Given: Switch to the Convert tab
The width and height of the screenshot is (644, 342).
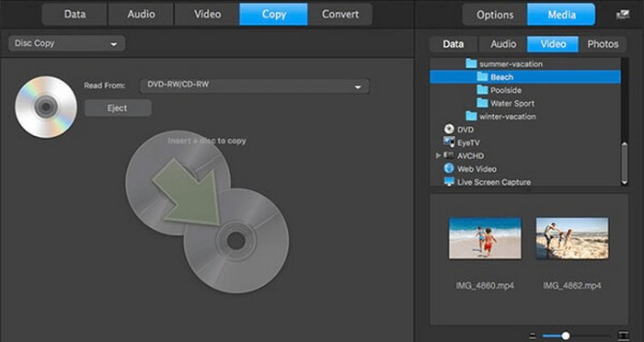Looking at the screenshot, I should point(340,15).
